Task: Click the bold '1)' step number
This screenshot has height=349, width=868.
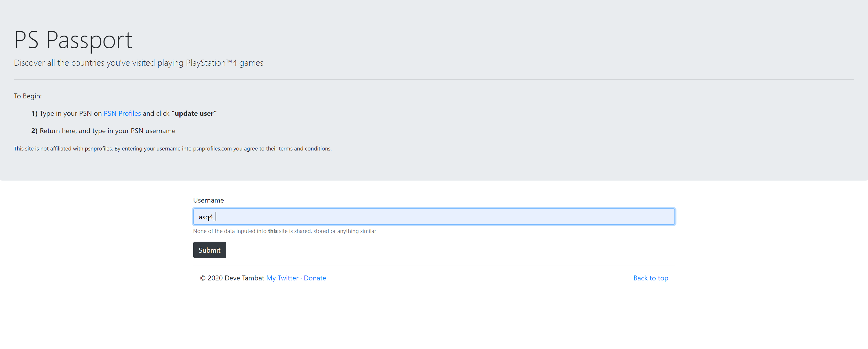Action: point(34,113)
